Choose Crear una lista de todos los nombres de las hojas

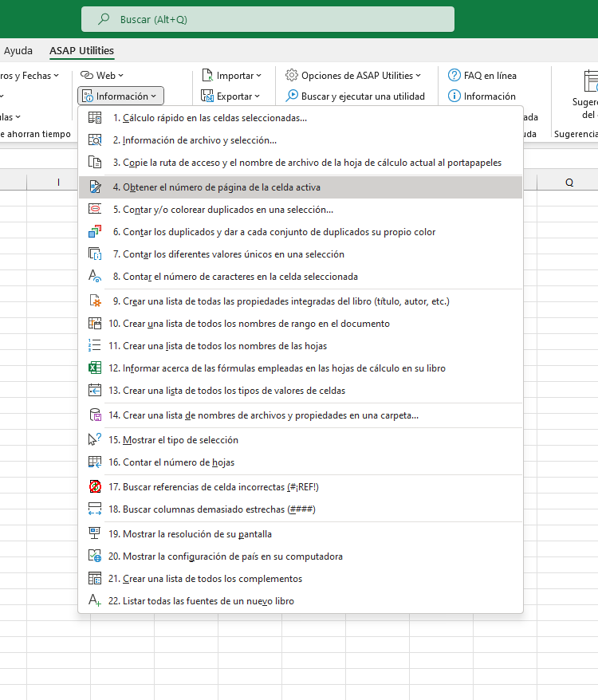[301, 345]
